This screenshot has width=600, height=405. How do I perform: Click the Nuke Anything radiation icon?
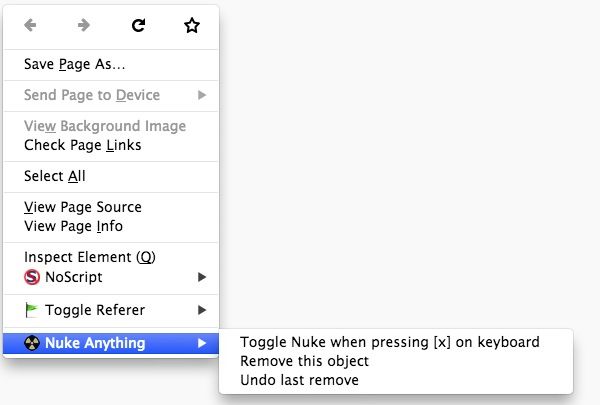pos(32,343)
